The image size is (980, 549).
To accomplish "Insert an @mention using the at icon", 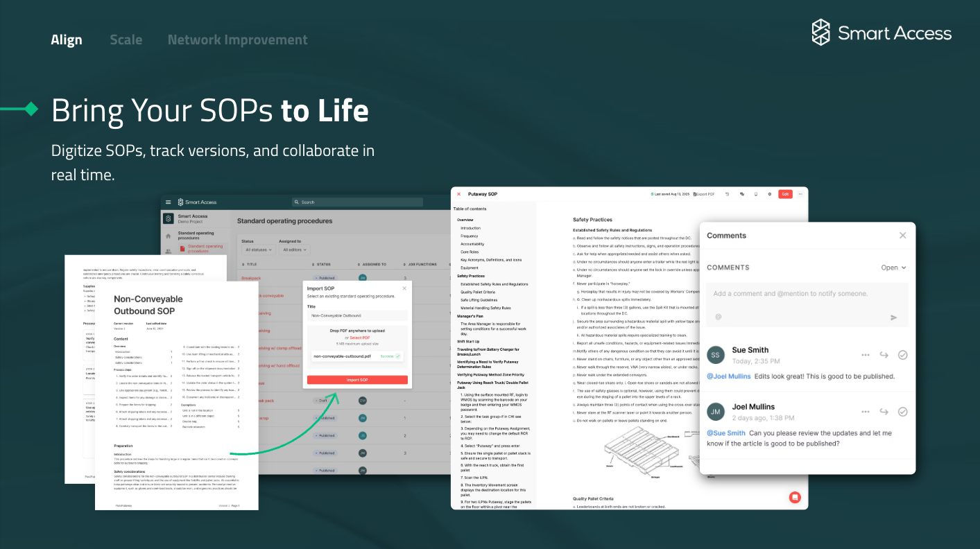I will [719, 317].
